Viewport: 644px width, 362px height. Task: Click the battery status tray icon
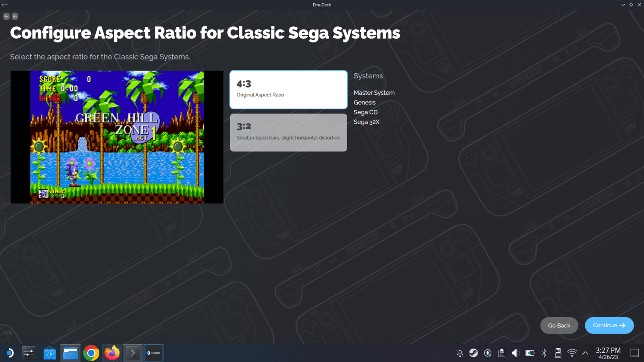tap(530, 352)
